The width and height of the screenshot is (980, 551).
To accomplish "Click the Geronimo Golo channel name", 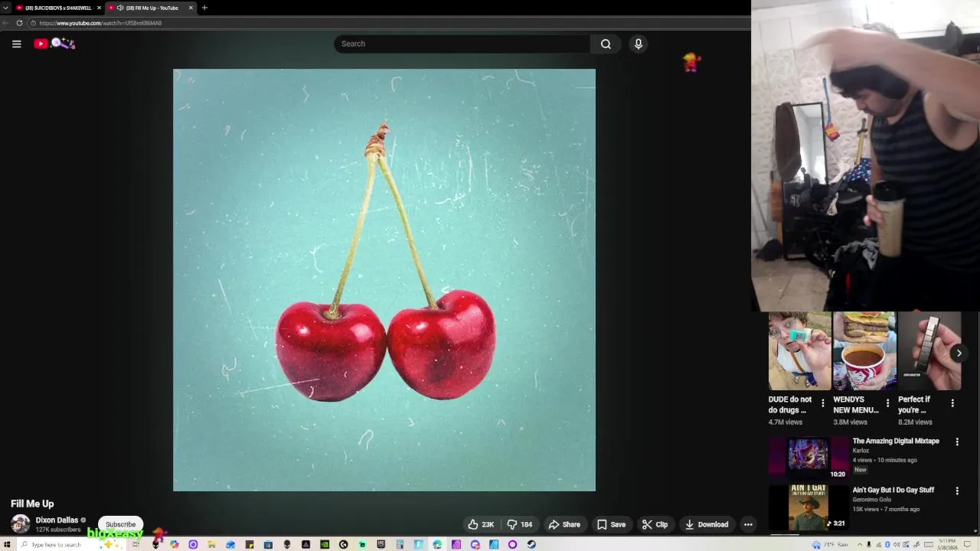I will click(x=872, y=500).
